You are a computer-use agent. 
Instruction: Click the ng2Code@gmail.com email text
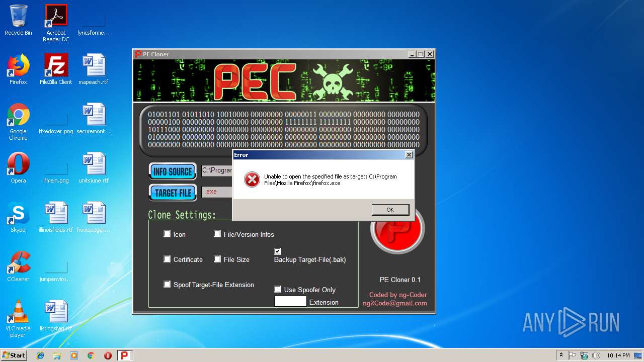[395, 303]
